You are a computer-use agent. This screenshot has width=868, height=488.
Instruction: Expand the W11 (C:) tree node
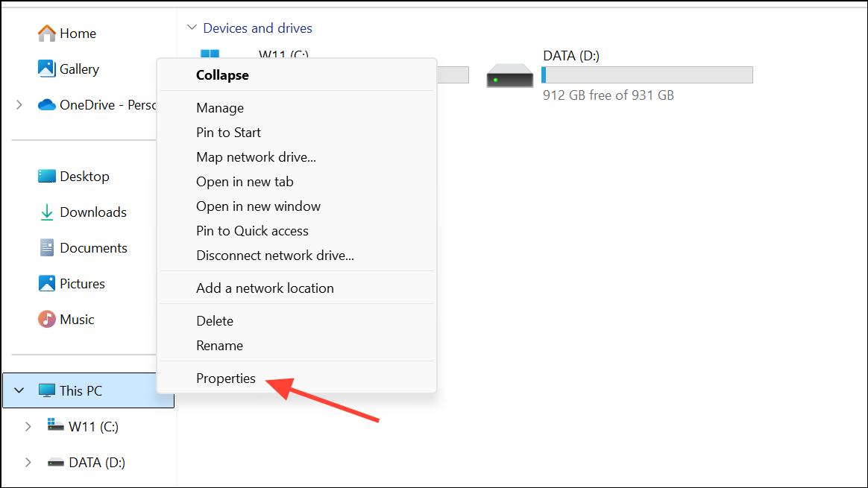(28, 427)
